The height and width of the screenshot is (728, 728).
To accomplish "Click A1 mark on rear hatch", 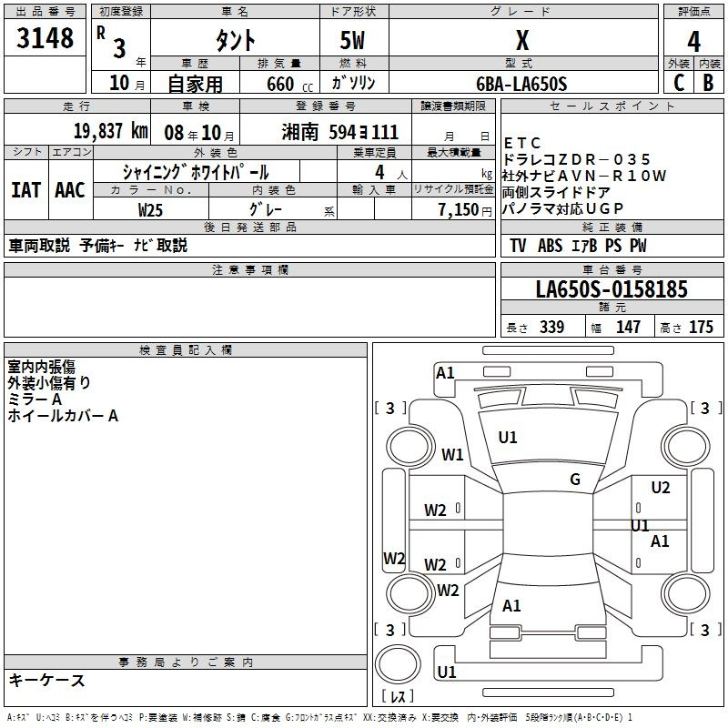I will [x=511, y=606].
